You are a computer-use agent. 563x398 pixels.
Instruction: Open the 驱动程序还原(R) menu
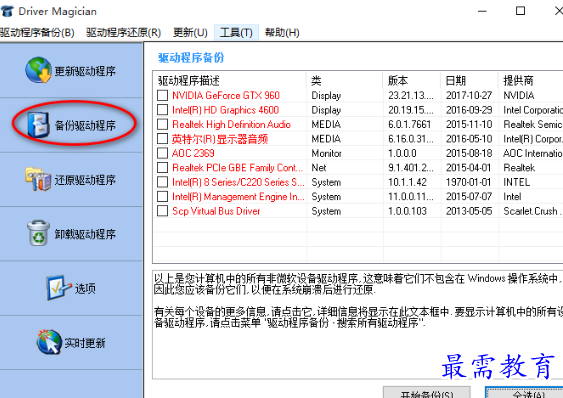124,33
